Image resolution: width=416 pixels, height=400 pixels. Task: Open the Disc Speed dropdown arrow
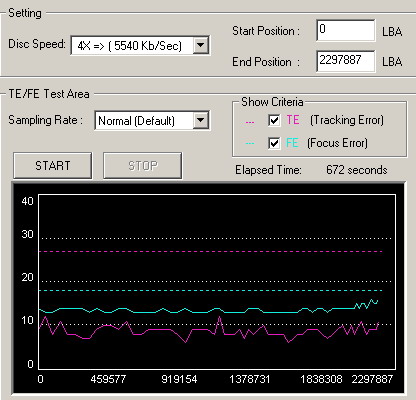[x=201, y=45]
